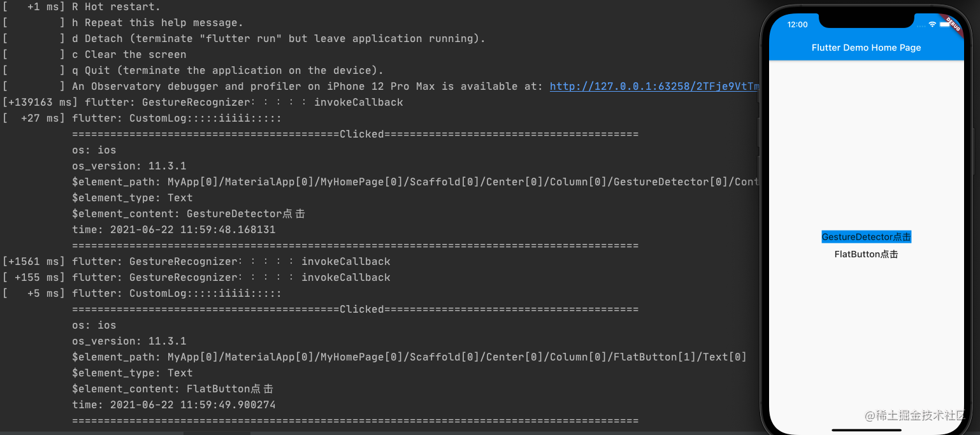Tap the Wi-Fi icon in simulator status bar
This screenshot has height=435, width=980.
pyautogui.click(x=932, y=24)
